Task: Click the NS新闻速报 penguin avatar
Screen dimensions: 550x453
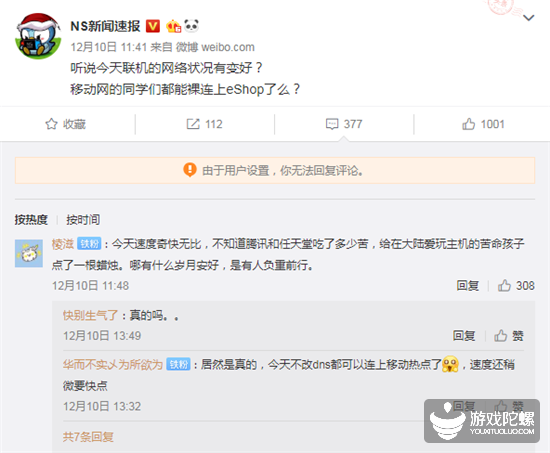Action: click(x=38, y=36)
